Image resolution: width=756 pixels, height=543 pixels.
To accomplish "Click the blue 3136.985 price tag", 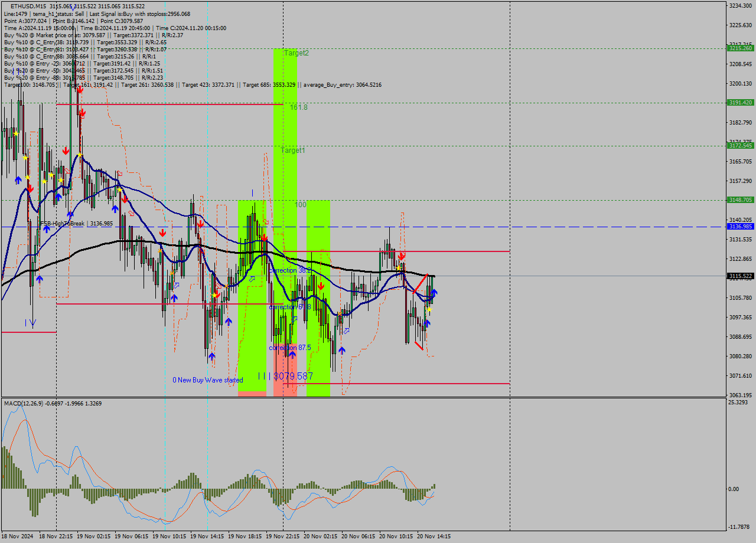I will coord(740,227).
